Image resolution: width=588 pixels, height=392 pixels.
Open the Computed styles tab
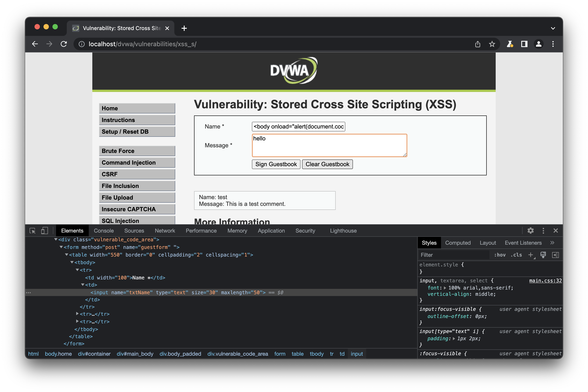pos(458,243)
